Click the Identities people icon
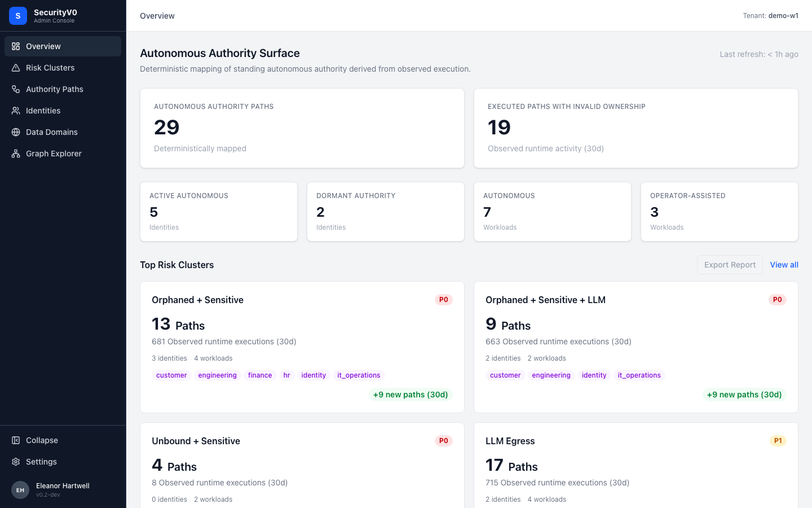This screenshot has height=508, width=812. click(16, 111)
